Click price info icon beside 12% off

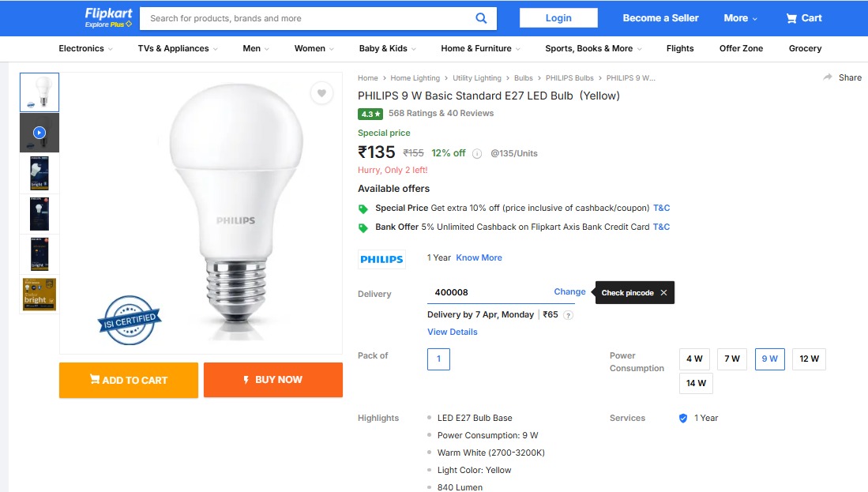(477, 154)
